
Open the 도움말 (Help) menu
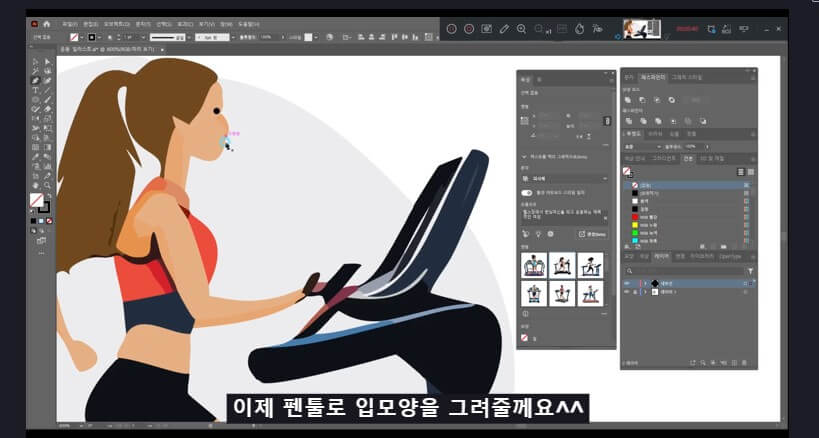(249, 24)
